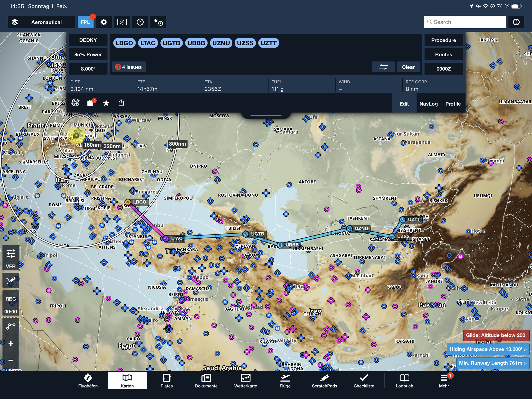Start track recording with REC button
Viewport: 532px width, 399px height.
click(11, 299)
